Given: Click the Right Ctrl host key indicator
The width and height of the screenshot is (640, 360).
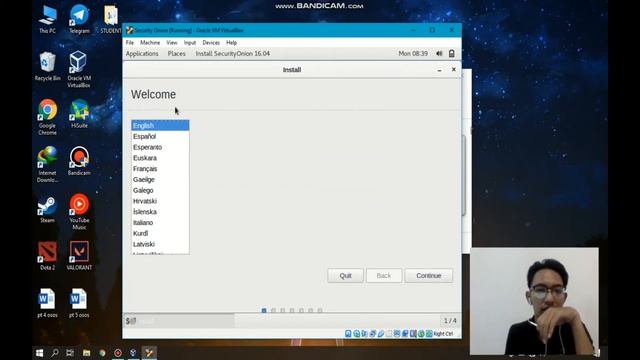Looking at the screenshot, I should (x=443, y=334).
